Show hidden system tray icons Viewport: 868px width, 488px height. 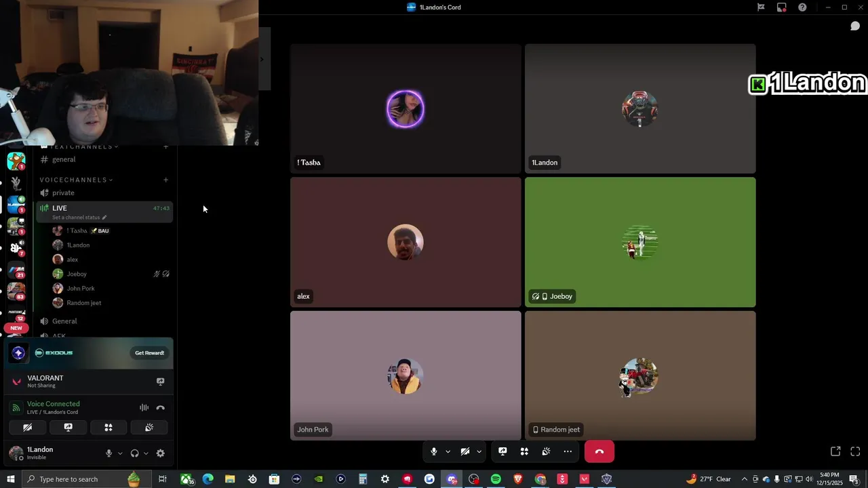(745, 479)
